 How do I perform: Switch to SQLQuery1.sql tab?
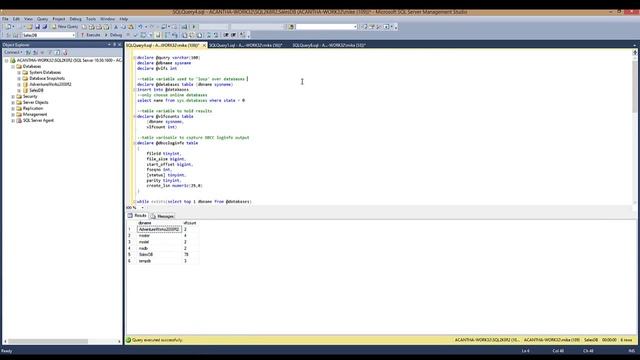(x=246, y=45)
